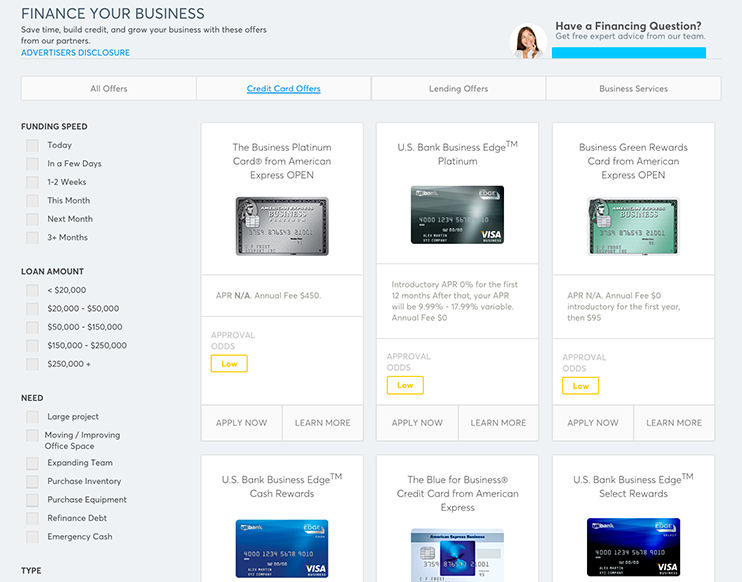Click the Business Green Rewards Card title

click(633, 161)
